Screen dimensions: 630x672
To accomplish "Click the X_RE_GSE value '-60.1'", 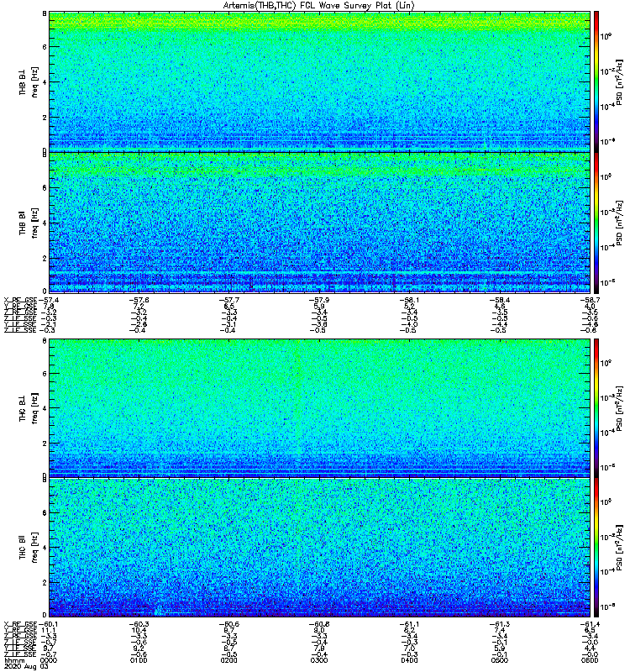I will tap(49, 624).
